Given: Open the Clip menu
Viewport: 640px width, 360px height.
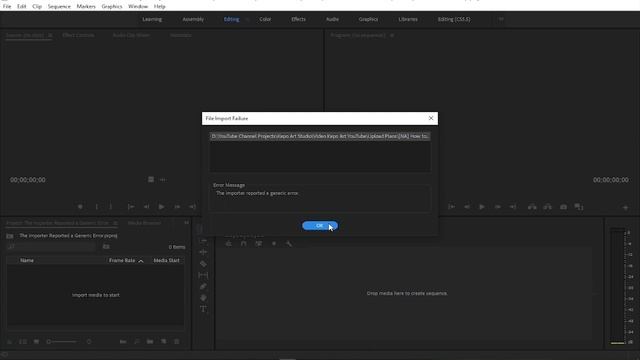Looking at the screenshot, I should pyautogui.click(x=37, y=7).
